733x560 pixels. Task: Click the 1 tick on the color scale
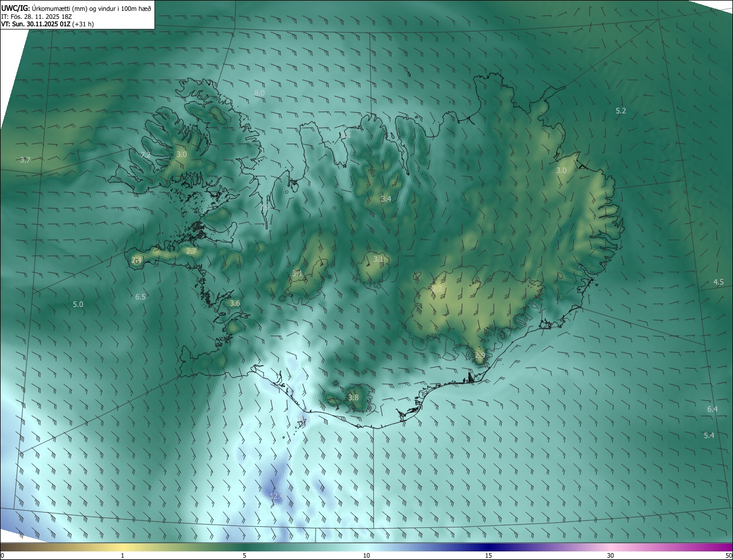(x=123, y=555)
